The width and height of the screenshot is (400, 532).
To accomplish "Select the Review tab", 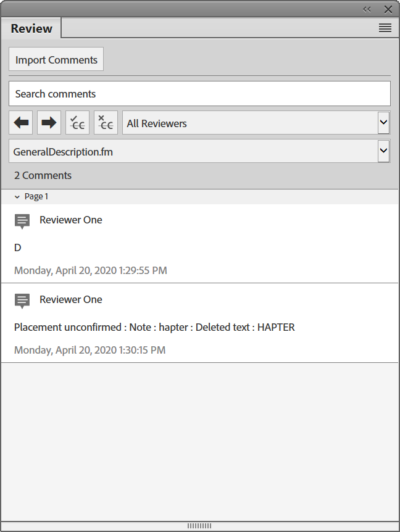I will click(31, 28).
